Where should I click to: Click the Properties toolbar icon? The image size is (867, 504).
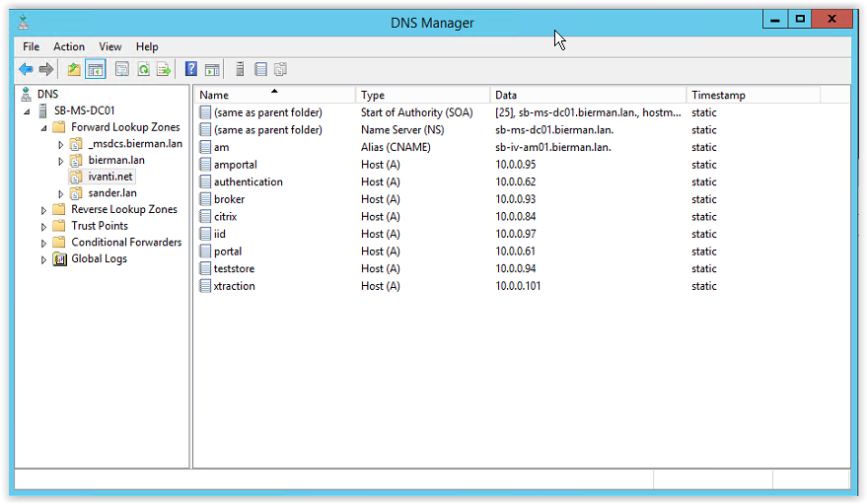coord(121,69)
